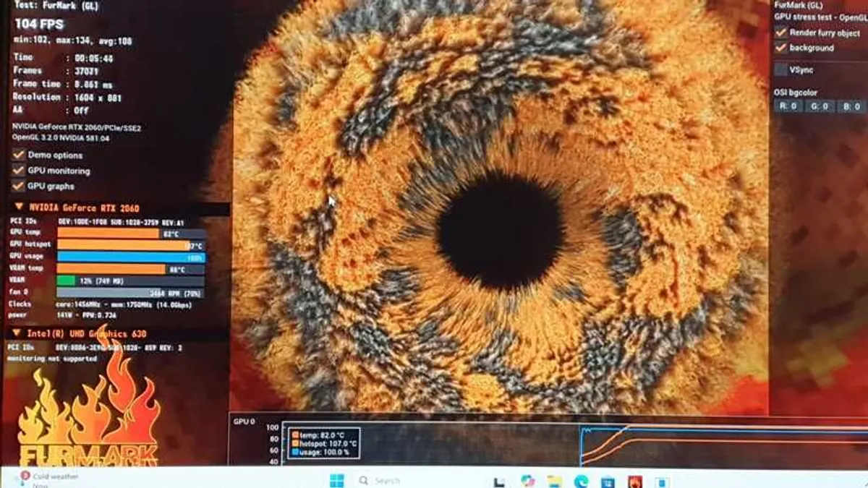Click the OSI bgcolor G value field
The width and height of the screenshot is (868, 488).
[x=819, y=106]
